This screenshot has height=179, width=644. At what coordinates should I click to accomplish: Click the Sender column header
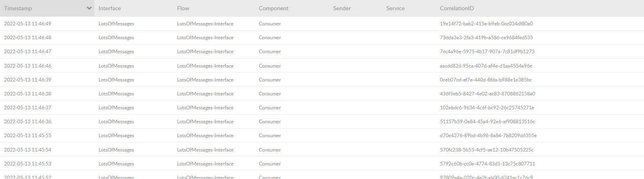pos(342,8)
